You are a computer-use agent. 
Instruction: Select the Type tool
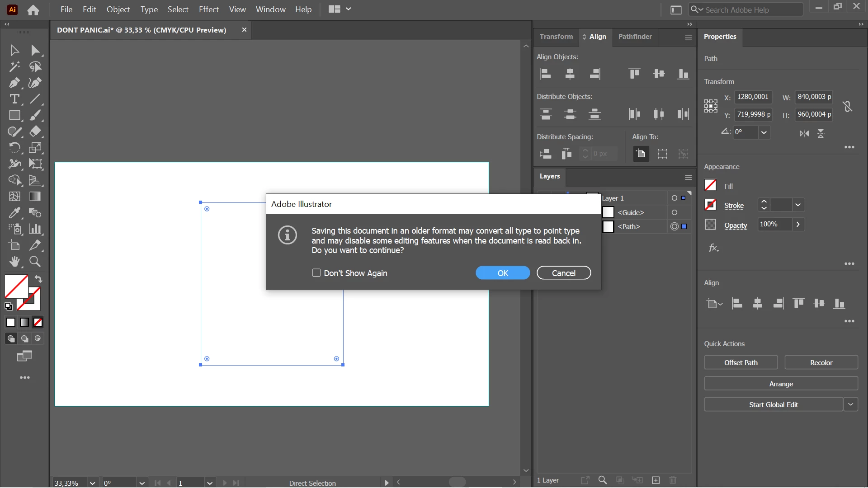click(14, 99)
